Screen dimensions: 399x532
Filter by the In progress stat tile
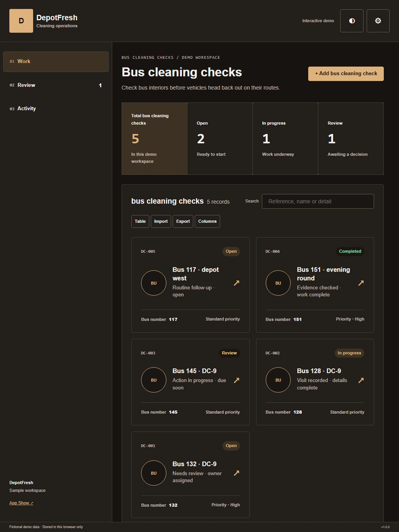coord(285,139)
